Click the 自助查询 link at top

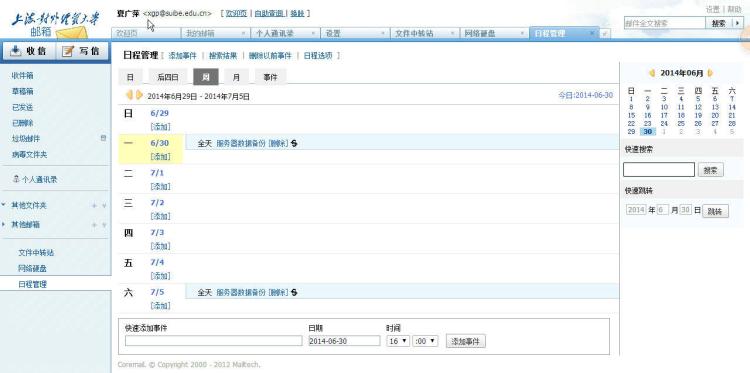point(269,13)
